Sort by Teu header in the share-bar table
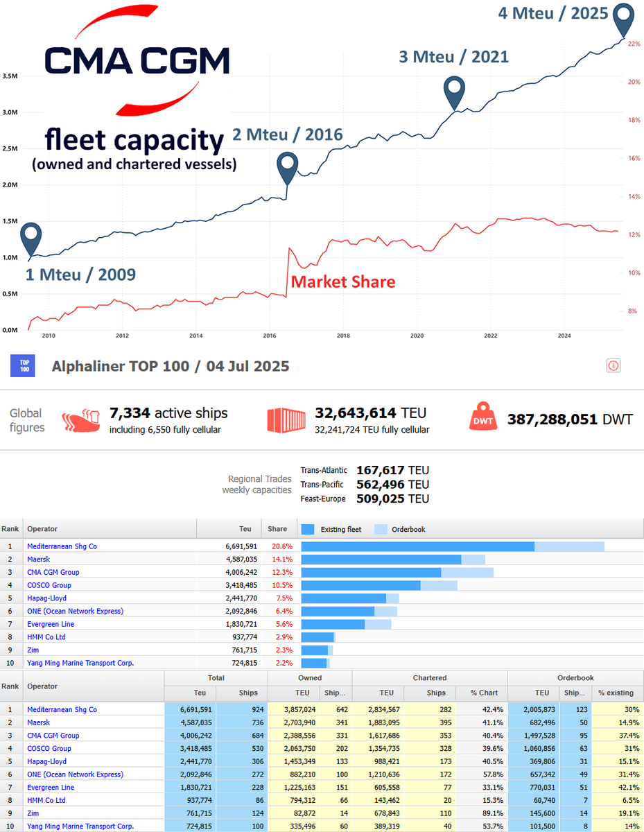The width and height of the screenshot is (644, 832). pos(229,529)
